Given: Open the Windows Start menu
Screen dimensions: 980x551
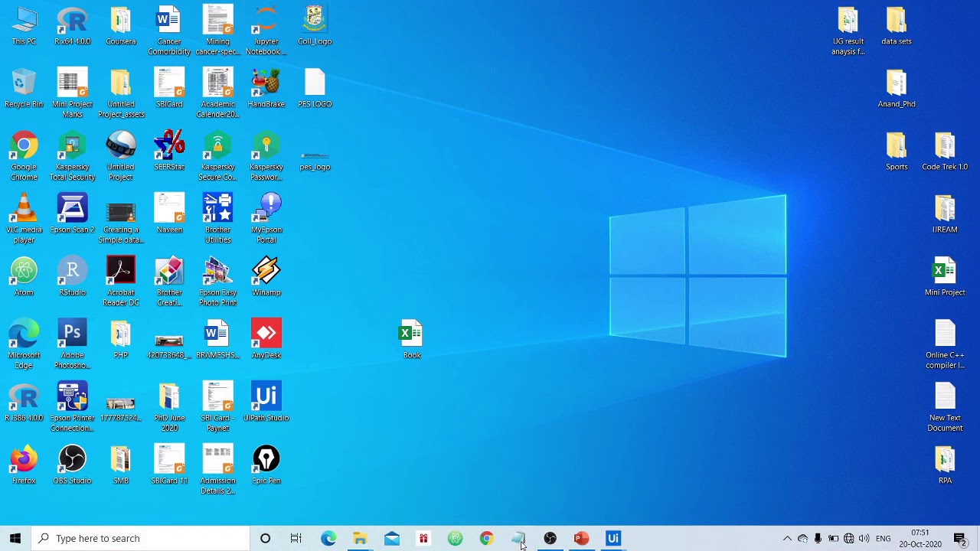Looking at the screenshot, I should (x=15, y=538).
